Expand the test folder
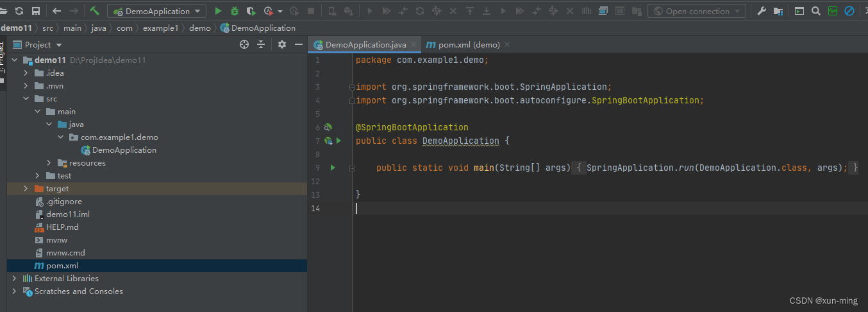 click(38, 176)
